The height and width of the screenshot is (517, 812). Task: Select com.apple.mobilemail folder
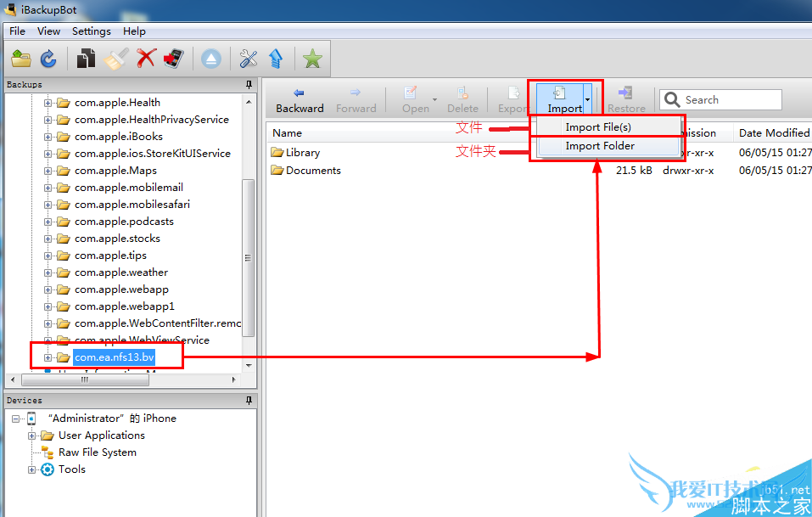[x=128, y=188]
